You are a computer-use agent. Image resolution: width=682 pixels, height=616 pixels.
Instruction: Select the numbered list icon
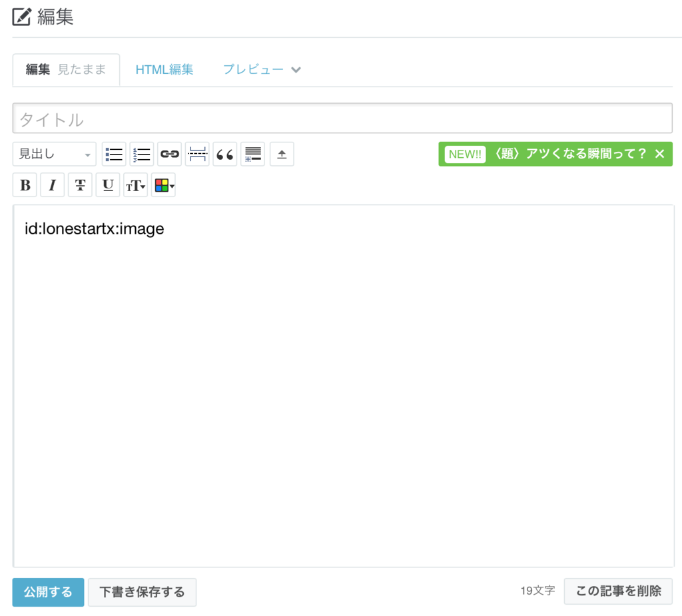[141, 154]
